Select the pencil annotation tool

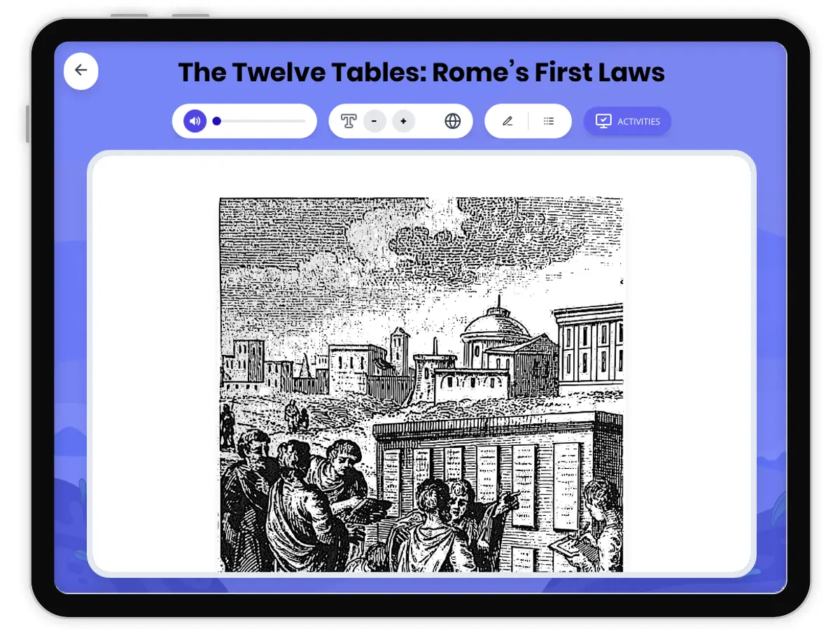pyautogui.click(x=507, y=121)
